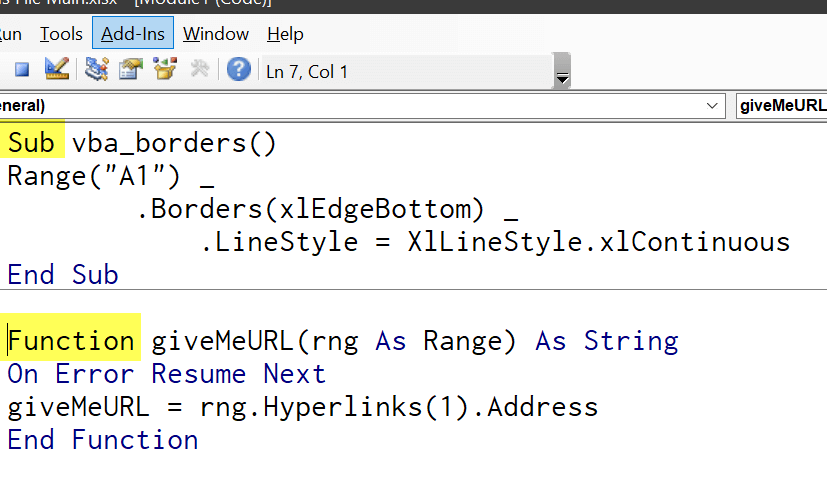Click the blue Help question mark icon
Screen dimensions: 827x501
pos(238,70)
